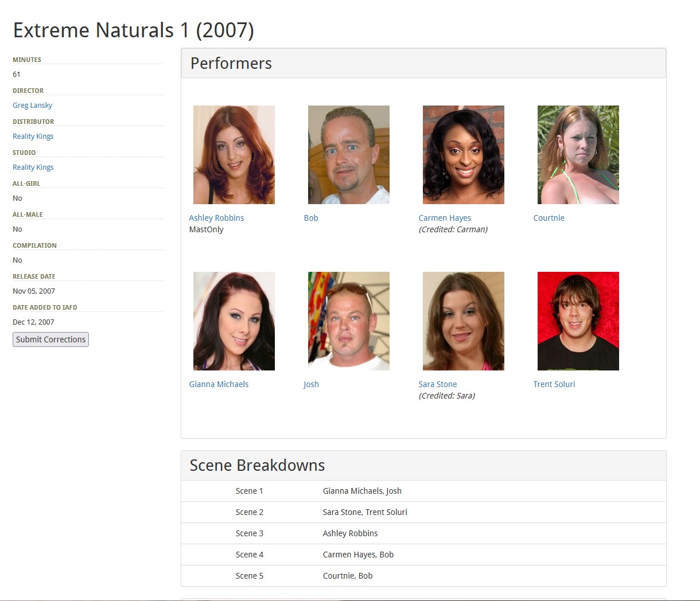Click the release date 'Nov 05, 2007'
The height and width of the screenshot is (601, 700).
34,291
